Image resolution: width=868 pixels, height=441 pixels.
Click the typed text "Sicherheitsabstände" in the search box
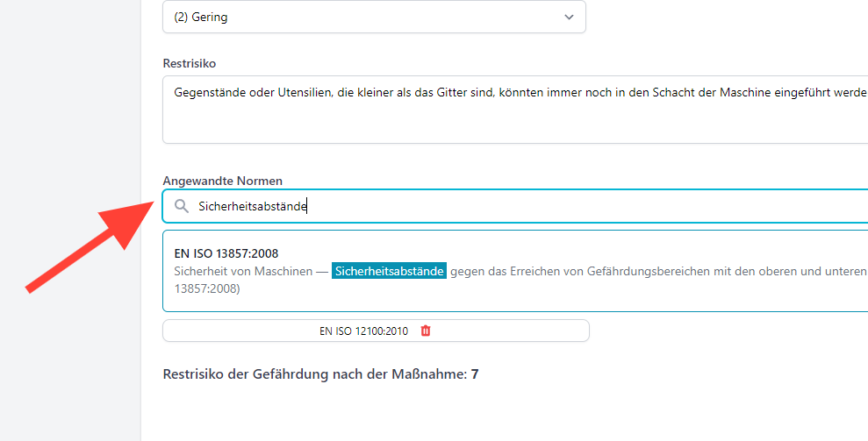click(253, 206)
